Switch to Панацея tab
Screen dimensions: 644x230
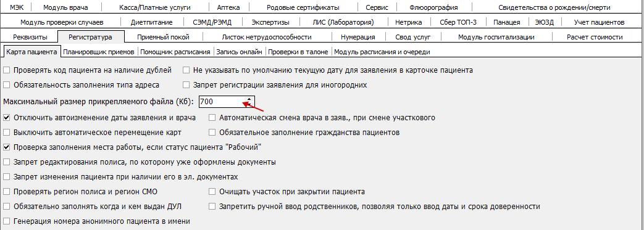coord(506,22)
